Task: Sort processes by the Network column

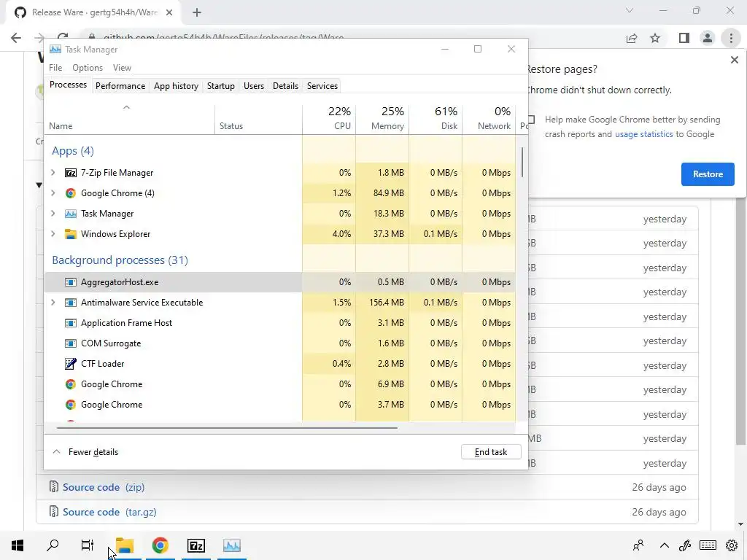Action: 489,119
